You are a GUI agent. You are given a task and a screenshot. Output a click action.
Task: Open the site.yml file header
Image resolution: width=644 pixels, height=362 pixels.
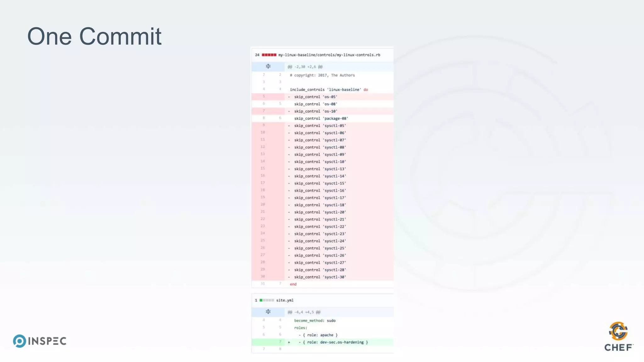tap(285, 300)
